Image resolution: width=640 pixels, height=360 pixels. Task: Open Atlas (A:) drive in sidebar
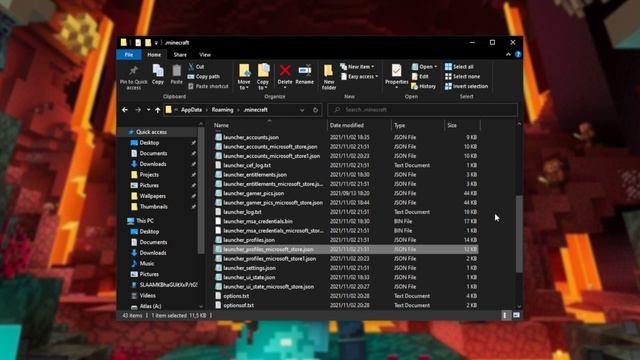[x=150, y=306]
